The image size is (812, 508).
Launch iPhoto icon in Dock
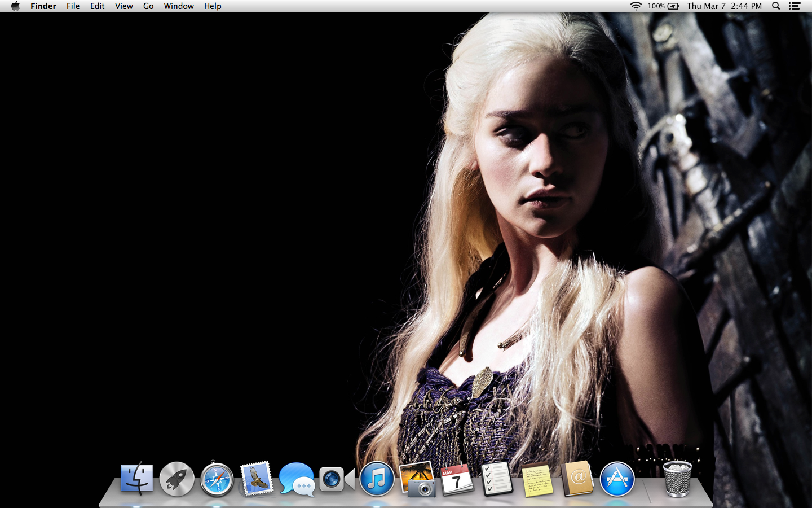(417, 479)
